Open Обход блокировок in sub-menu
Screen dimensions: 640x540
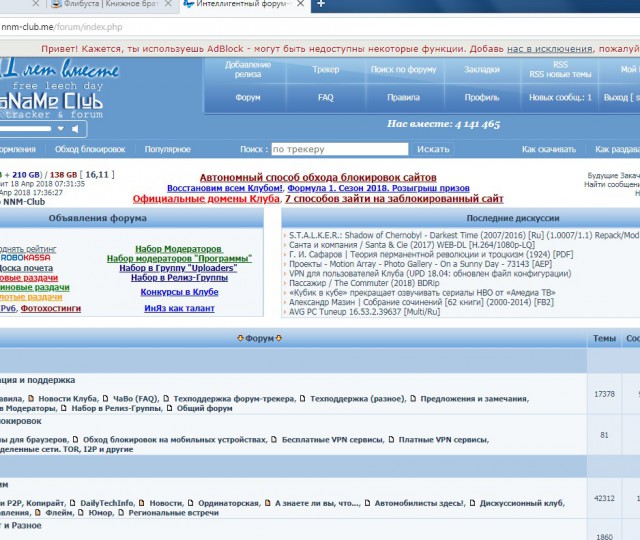pyautogui.click(x=90, y=149)
